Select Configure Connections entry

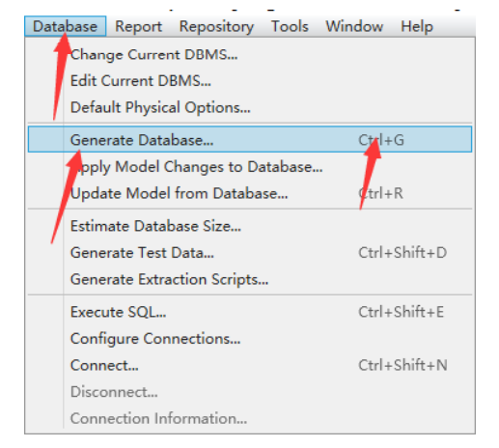tap(250, 339)
